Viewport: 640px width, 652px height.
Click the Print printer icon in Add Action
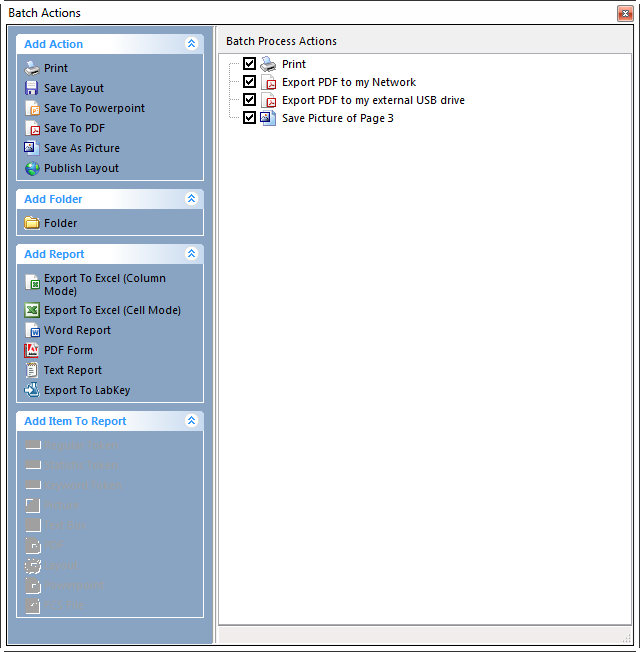tap(32, 68)
